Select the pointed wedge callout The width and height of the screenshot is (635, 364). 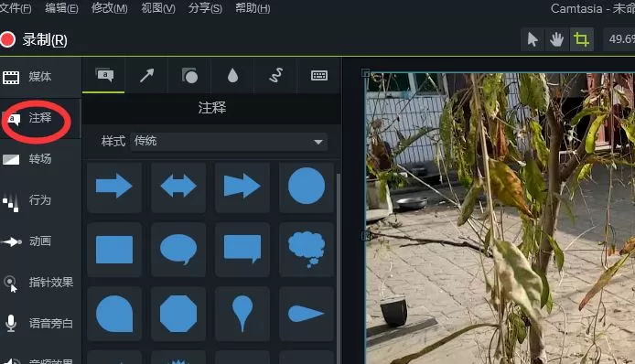(307, 314)
